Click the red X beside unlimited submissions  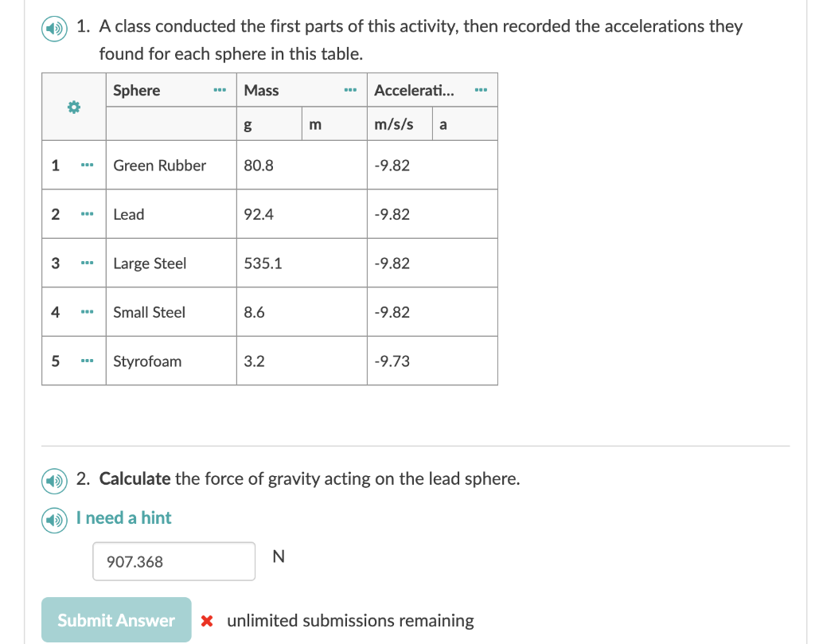coord(209,620)
